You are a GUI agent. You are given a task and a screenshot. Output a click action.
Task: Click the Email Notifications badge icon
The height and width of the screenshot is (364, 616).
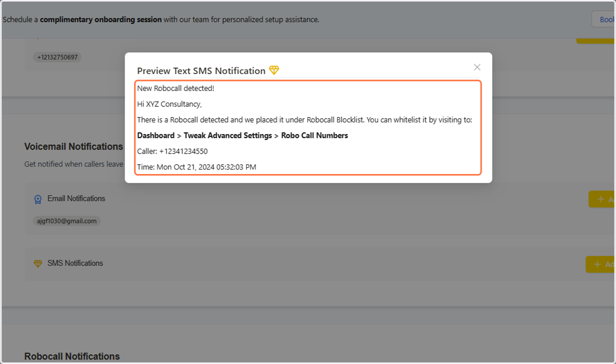coord(38,199)
